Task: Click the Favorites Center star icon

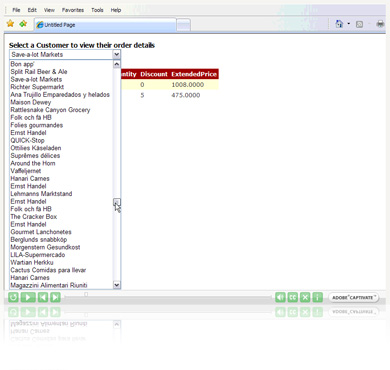Action: [x=10, y=24]
